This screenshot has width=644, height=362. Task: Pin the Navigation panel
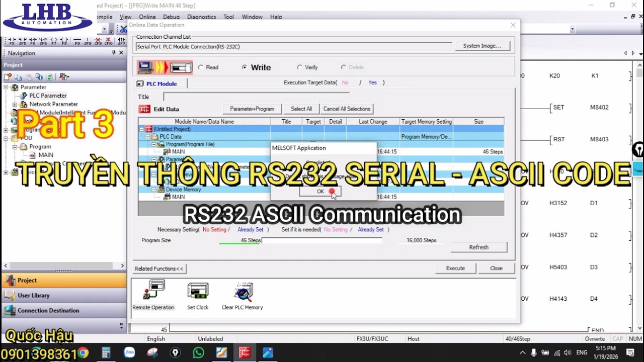pyautogui.click(x=114, y=53)
